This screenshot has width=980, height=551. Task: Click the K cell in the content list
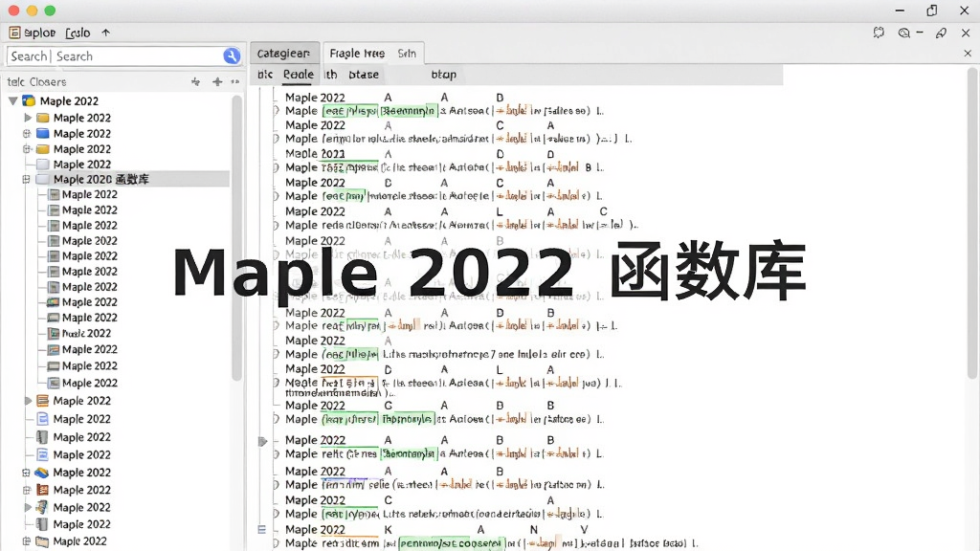(x=389, y=530)
